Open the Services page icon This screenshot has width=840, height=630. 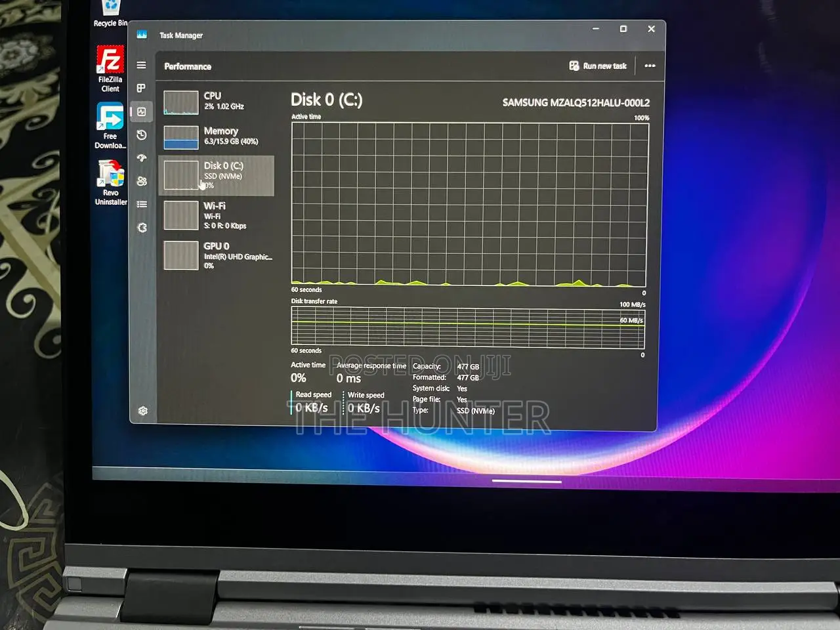tap(142, 228)
